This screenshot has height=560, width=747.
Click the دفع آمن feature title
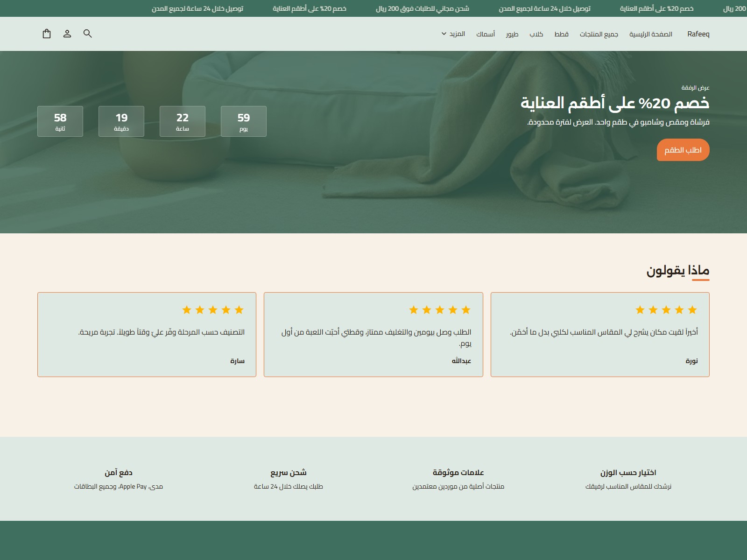click(x=119, y=473)
